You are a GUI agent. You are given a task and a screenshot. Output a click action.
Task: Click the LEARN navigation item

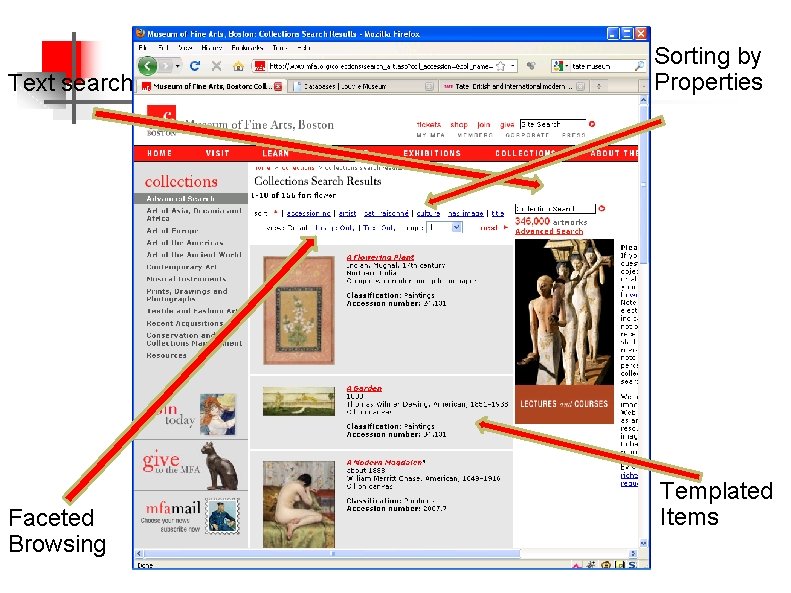275,153
